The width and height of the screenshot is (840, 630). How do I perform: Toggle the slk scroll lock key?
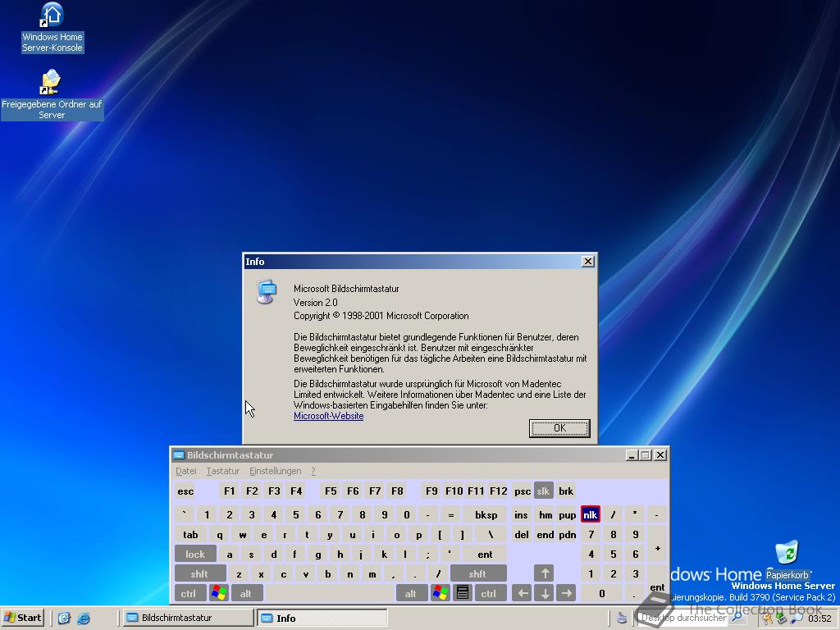point(543,491)
